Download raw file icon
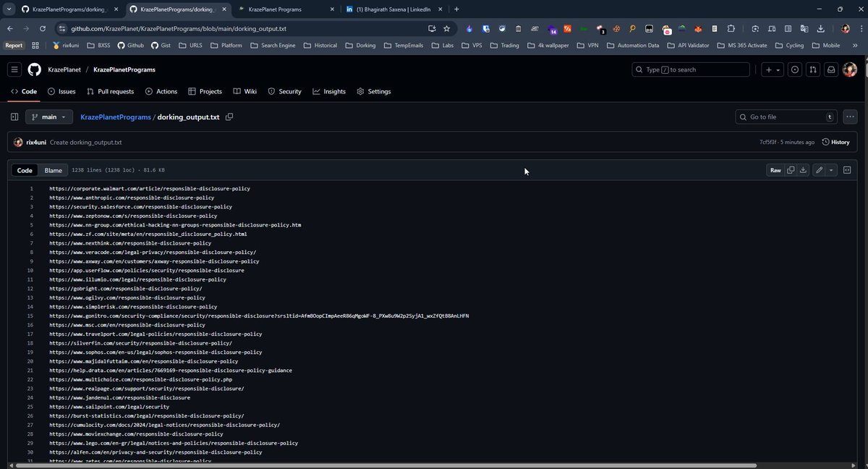 pos(803,170)
